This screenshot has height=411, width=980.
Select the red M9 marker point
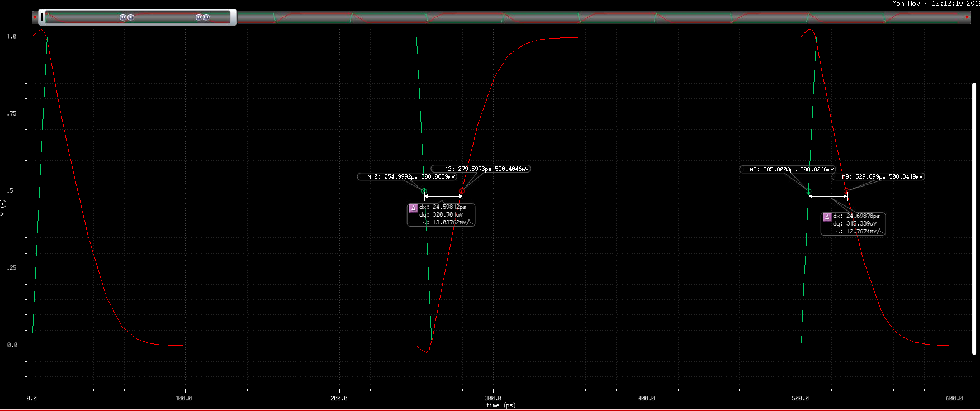point(846,192)
